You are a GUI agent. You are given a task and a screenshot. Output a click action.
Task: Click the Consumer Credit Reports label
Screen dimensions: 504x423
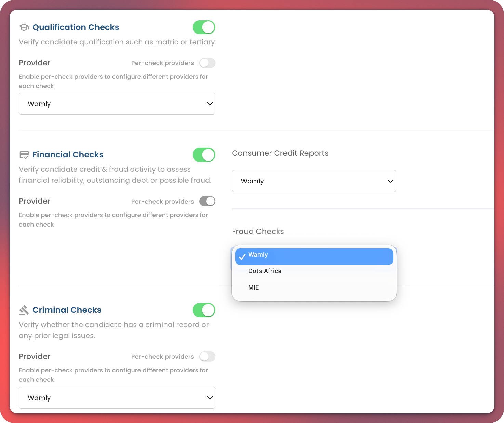[280, 153]
